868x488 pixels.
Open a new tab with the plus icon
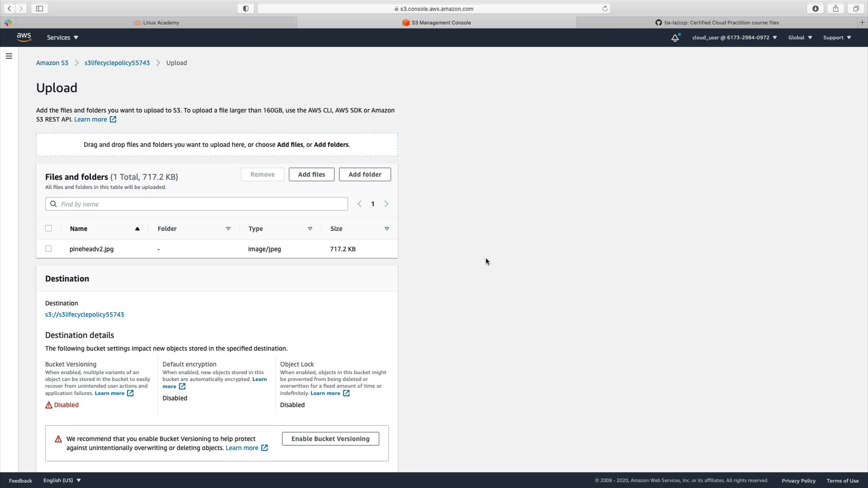[862, 22]
